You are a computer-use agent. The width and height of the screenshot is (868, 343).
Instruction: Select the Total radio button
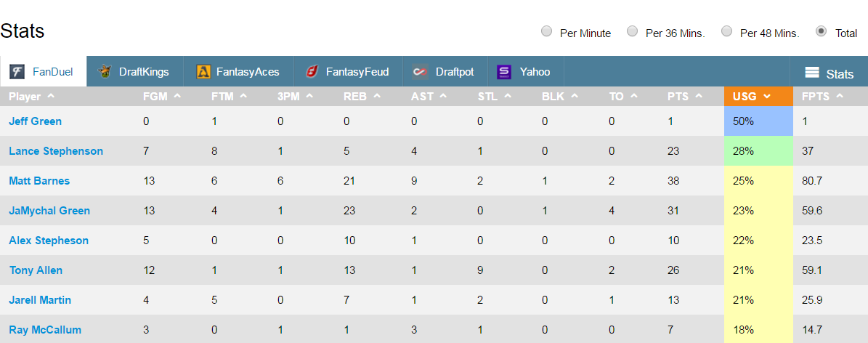tap(822, 31)
